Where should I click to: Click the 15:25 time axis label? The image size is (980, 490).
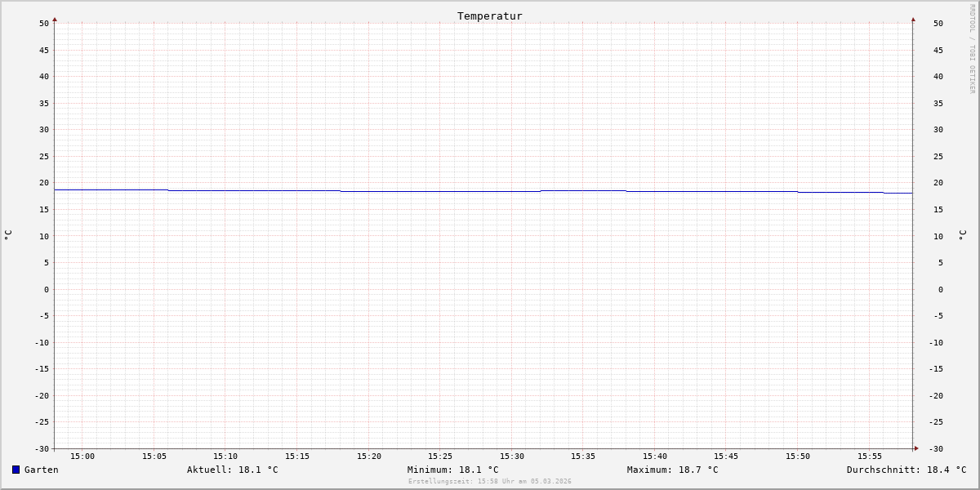pyautogui.click(x=440, y=456)
